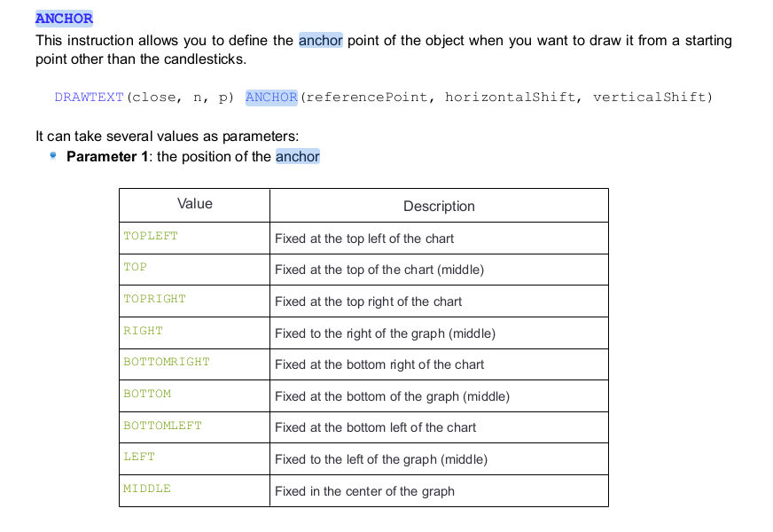The height and width of the screenshot is (532, 773).
Task: Click the DRAWTEXT keyword in code line
Action: point(89,97)
